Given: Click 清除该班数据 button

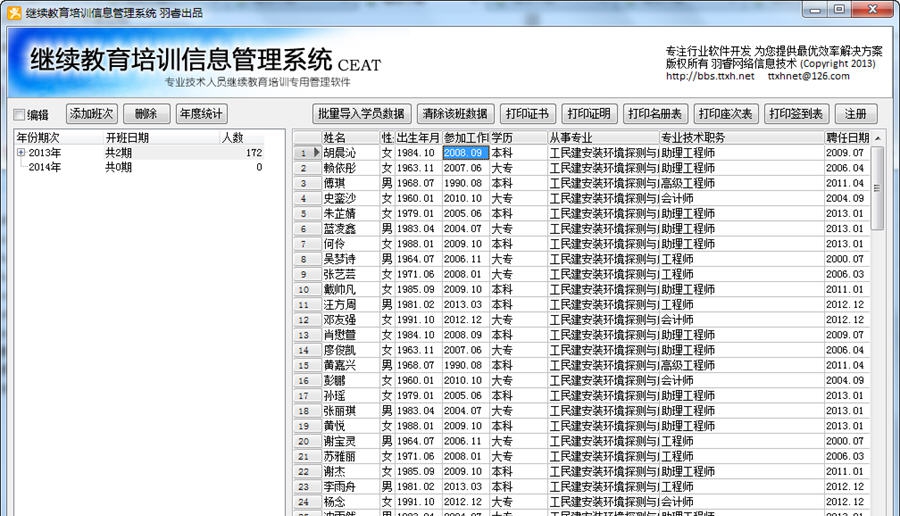Looking at the screenshot, I should (x=455, y=114).
